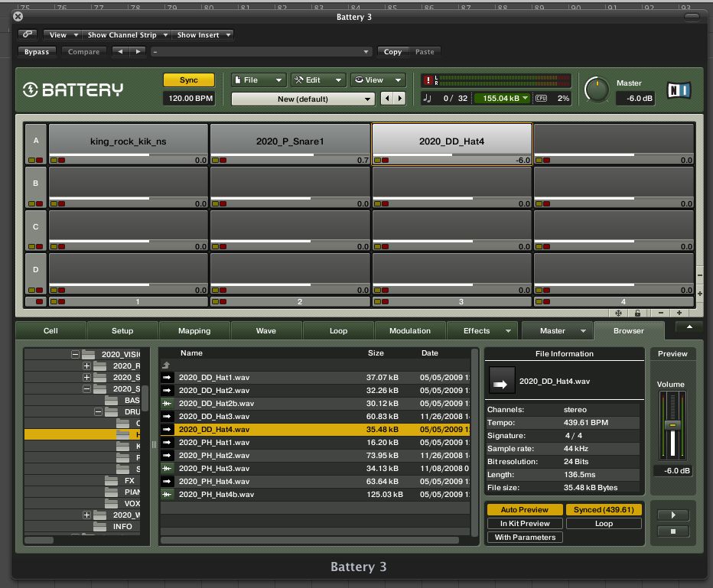Viewport: 713px width, 588px height.
Task: Click the red exclamation panic button
Action: 428,80
